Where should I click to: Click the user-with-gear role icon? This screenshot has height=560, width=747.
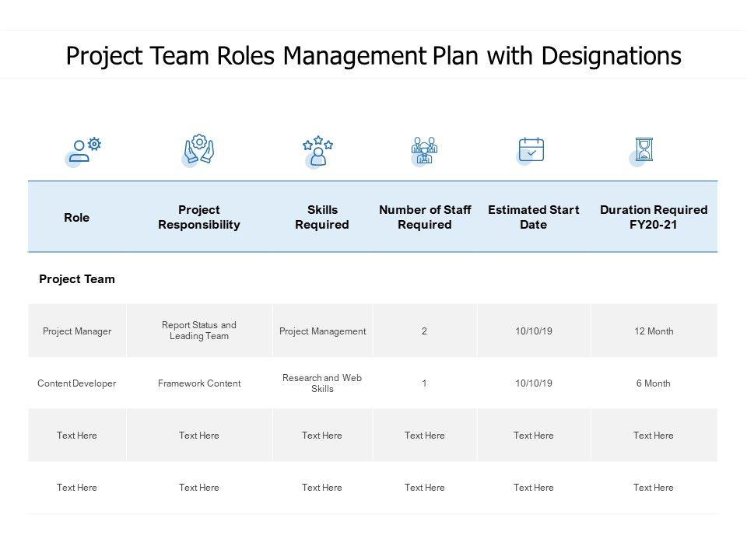click(x=84, y=149)
